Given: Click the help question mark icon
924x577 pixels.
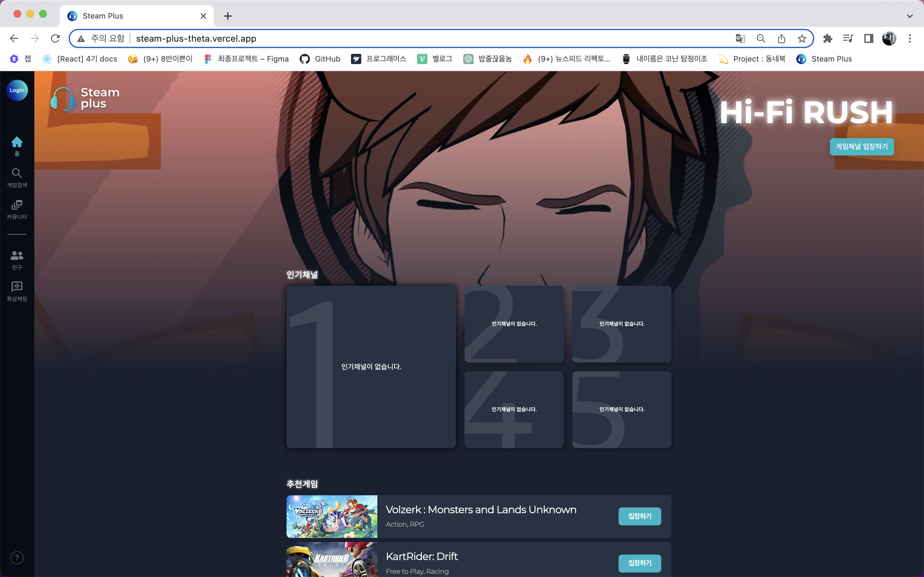Looking at the screenshot, I should coord(17,557).
